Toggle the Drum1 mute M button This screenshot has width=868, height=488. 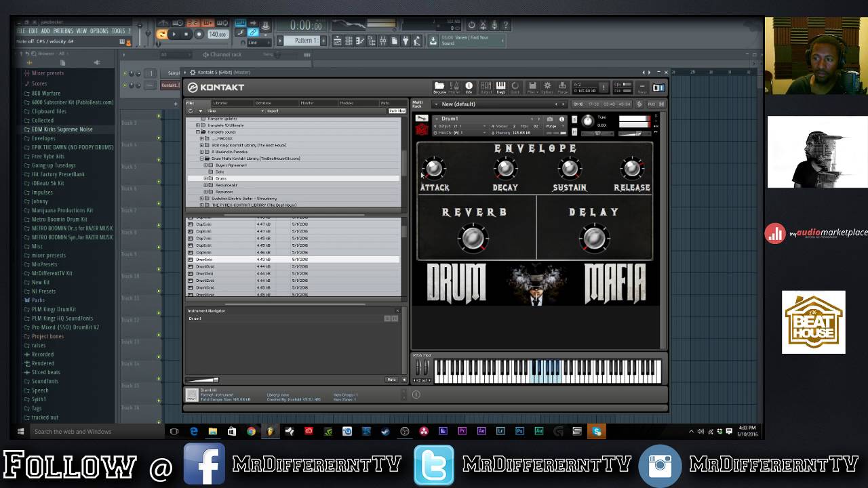tap(574, 132)
